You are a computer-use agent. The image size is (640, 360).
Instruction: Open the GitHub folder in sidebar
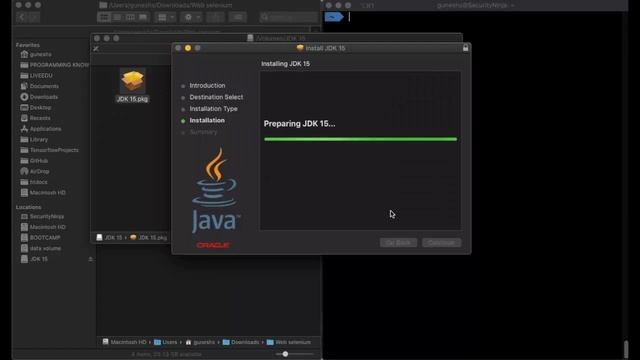(34, 160)
